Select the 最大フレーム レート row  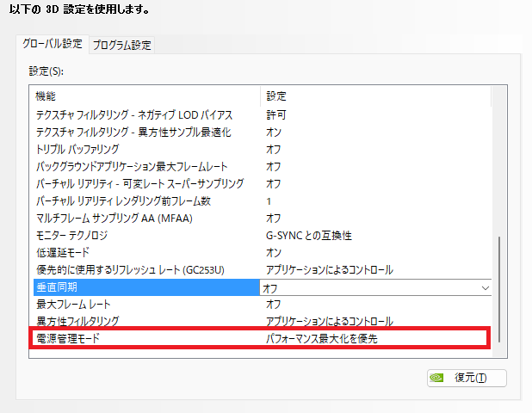[x=263, y=304]
